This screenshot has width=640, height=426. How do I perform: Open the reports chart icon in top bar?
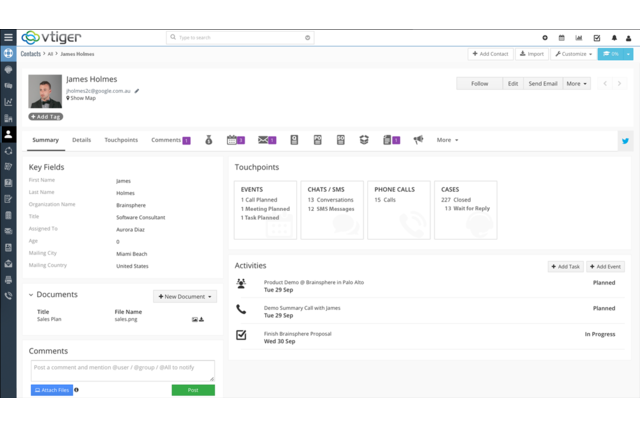pos(579,37)
